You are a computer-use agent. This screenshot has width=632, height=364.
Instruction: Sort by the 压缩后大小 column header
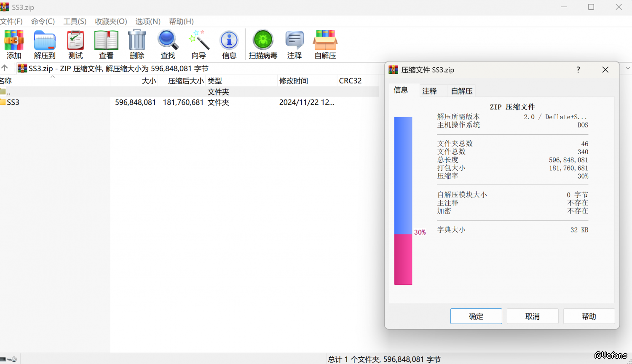(185, 81)
